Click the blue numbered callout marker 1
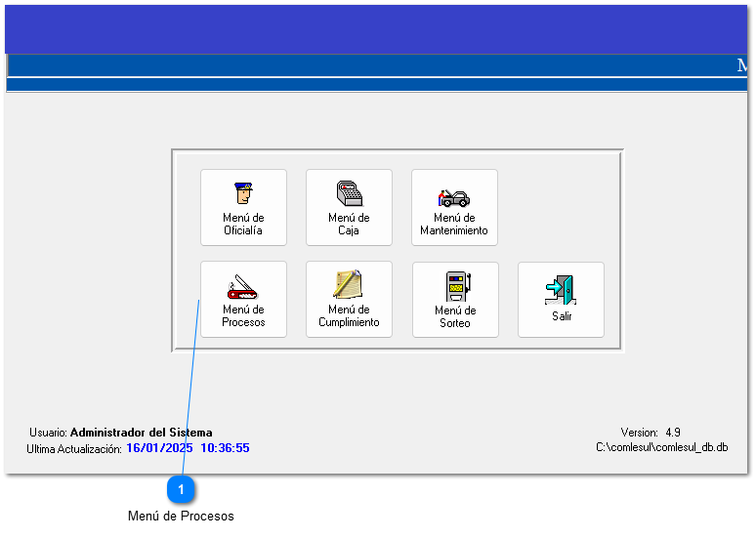 pyautogui.click(x=181, y=488)
